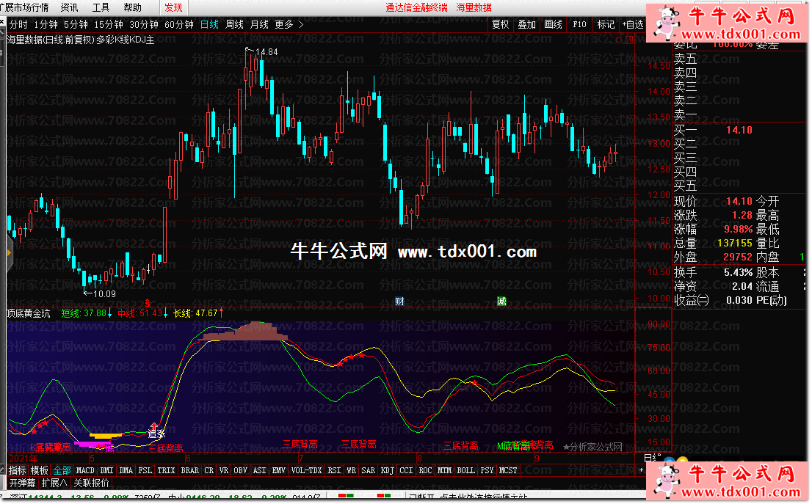The width and height of the screenshot is (812, 504).
Task: Open F10 company info
Action: [579, 24]
